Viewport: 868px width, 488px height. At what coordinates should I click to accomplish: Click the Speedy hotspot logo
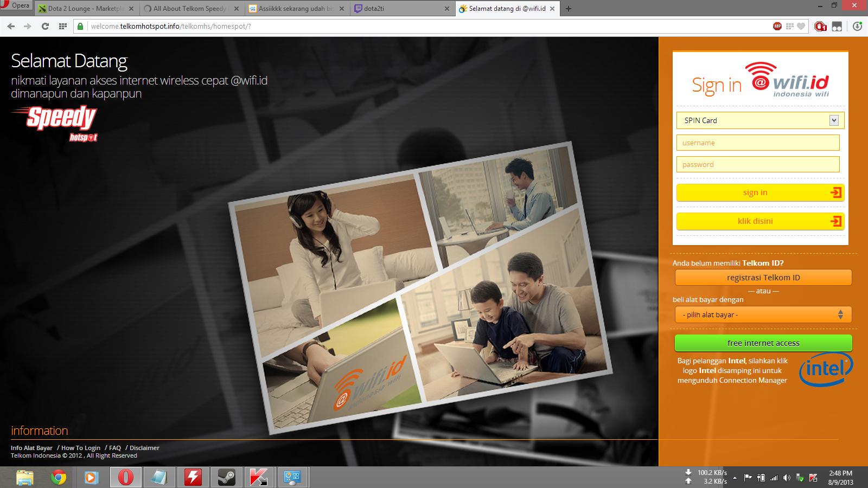point(54,124)
